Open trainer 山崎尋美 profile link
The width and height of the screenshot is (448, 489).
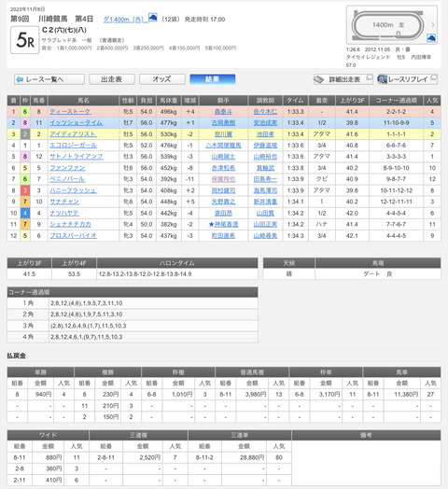pos(265,236)
